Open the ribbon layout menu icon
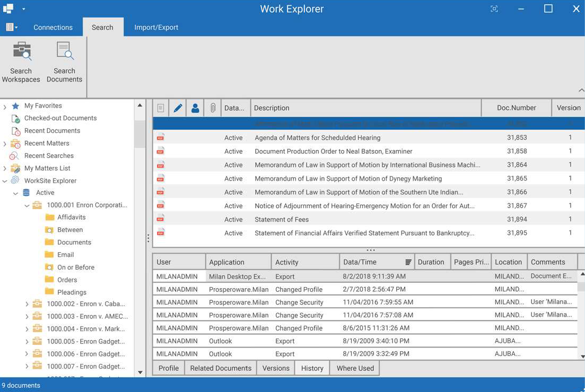The width and height of the screenshot is (585, 392). [x=11, y=28]
